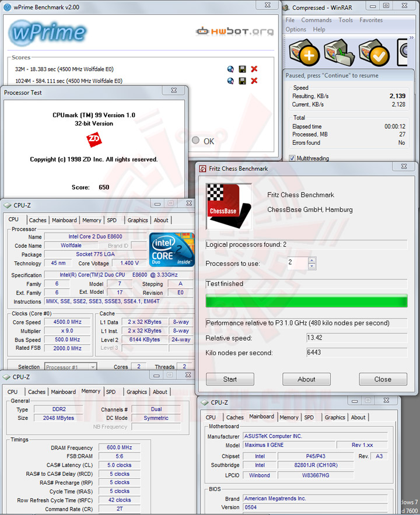Click the ZD logo in Processor Test

coord(94,139)
